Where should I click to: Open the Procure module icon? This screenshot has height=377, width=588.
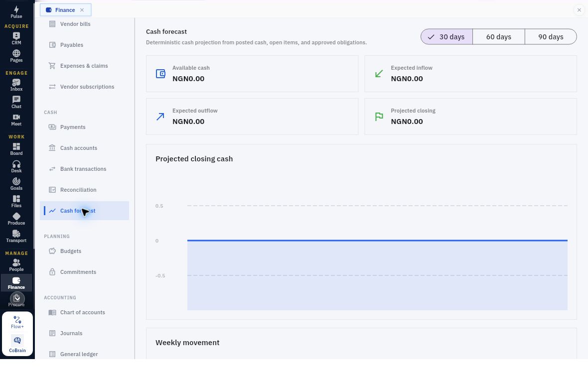(16, 300)
